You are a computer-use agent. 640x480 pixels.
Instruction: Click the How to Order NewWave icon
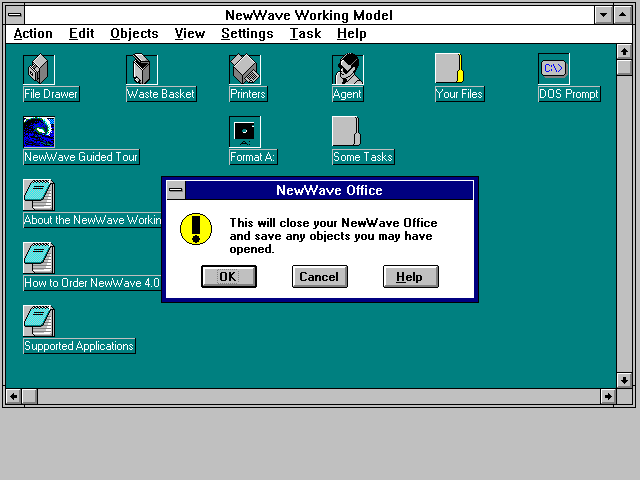point(39,258)
